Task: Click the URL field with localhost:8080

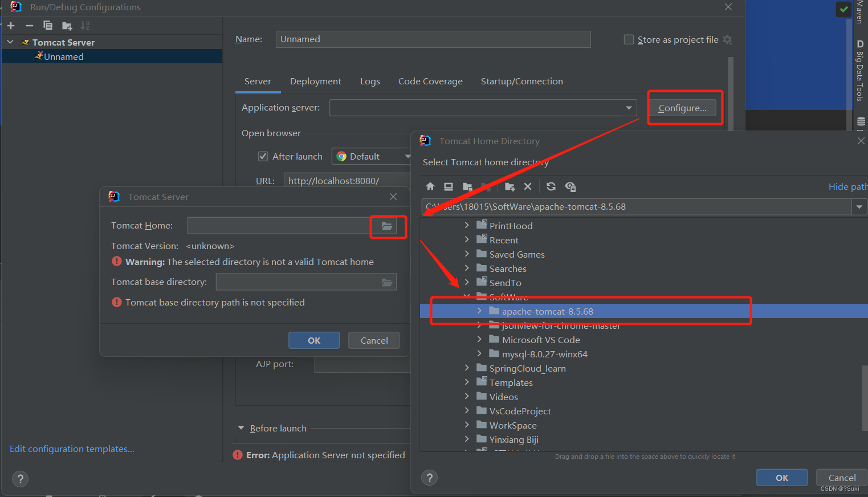Action: [x=347, y=181]
